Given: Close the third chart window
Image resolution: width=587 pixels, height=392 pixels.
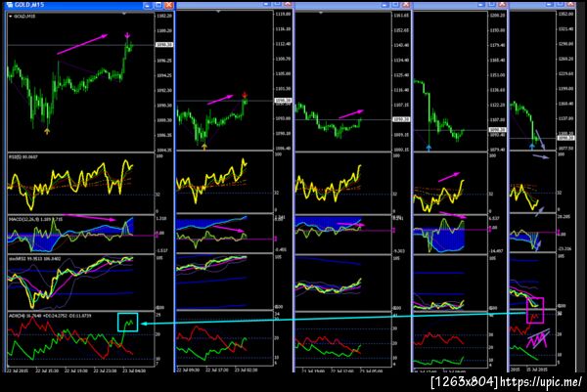Looking at the screenshot, I should pyautogui.click(x=406, y=5).
